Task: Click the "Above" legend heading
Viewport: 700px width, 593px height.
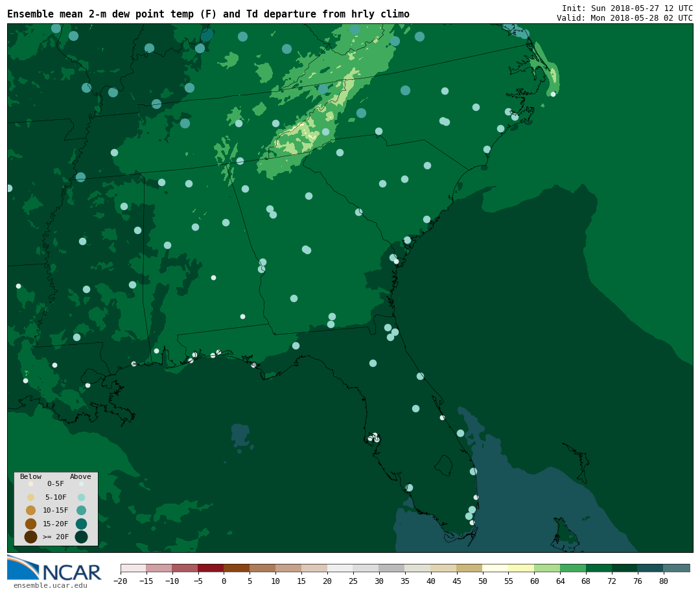Action: [x=80, y=476]
